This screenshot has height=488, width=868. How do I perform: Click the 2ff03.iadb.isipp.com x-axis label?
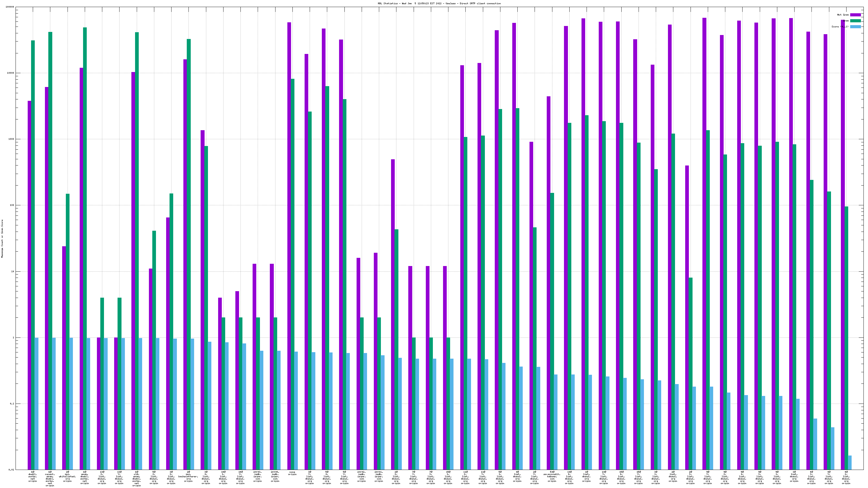click(x=257, y=476)
